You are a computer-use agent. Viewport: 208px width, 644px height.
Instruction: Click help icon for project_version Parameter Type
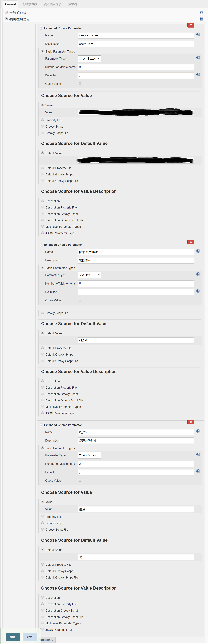(198, 274)
